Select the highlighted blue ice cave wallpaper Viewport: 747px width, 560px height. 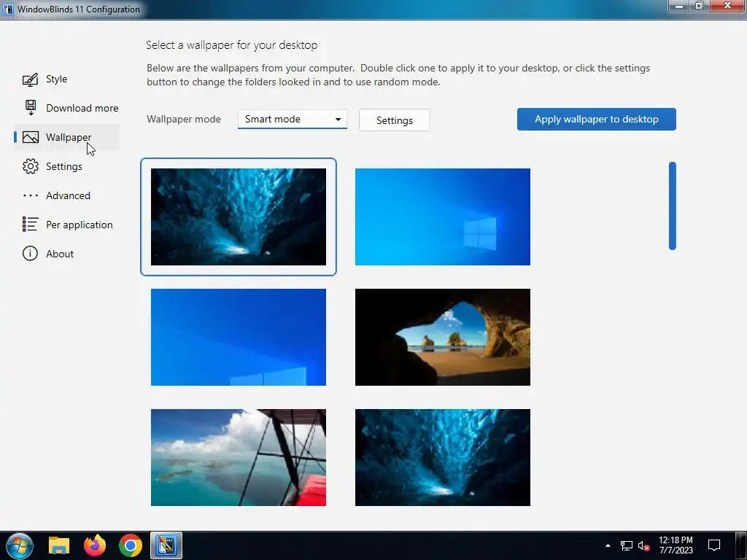[239, 217]
